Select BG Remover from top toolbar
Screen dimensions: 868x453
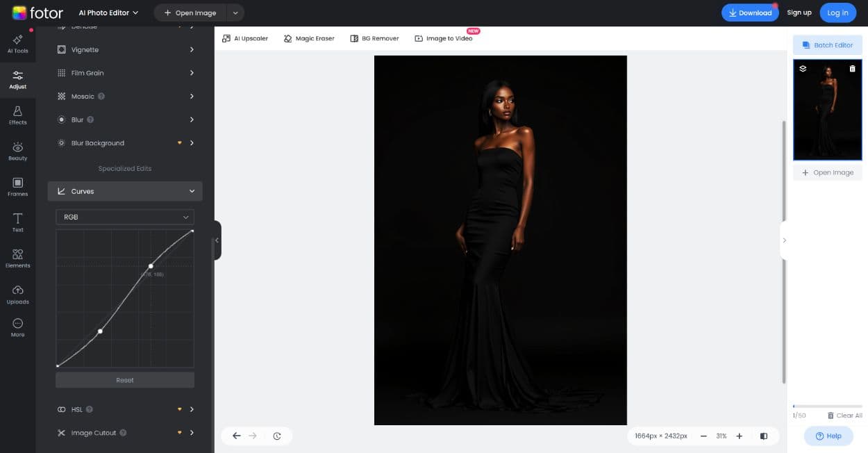[x=375, y=38]
